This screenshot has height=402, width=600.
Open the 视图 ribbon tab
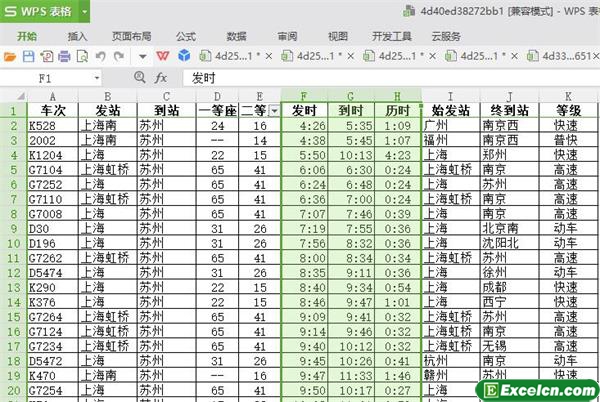[338, 36]
